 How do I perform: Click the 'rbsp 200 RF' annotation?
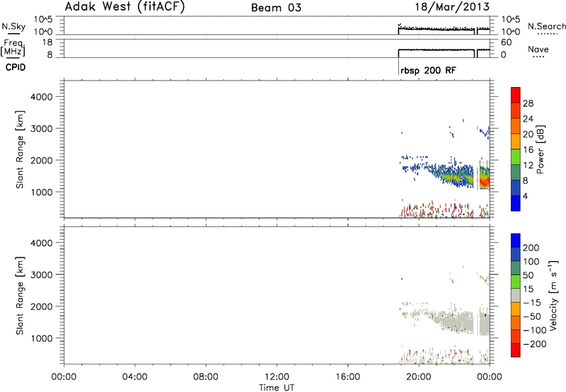pyautogui.click(x=428, y=70)
